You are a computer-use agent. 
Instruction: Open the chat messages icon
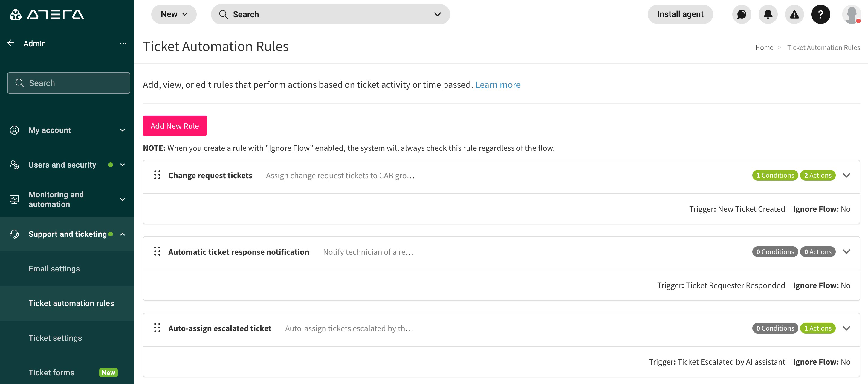pos(742,14)
